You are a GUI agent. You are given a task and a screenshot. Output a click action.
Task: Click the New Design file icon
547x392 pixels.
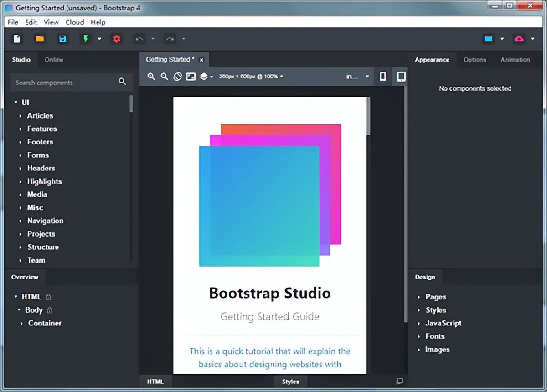click(17, 39)
